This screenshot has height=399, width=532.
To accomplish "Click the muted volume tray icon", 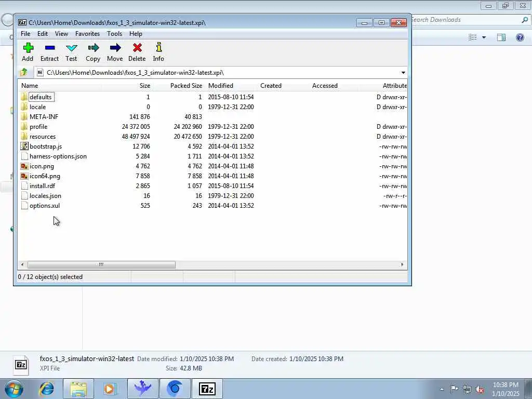I will pyautogui.click(x=480, y=389).
